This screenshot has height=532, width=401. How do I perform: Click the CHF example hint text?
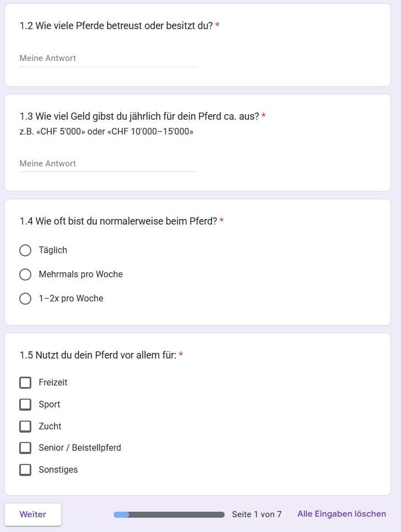pos(106,132)
